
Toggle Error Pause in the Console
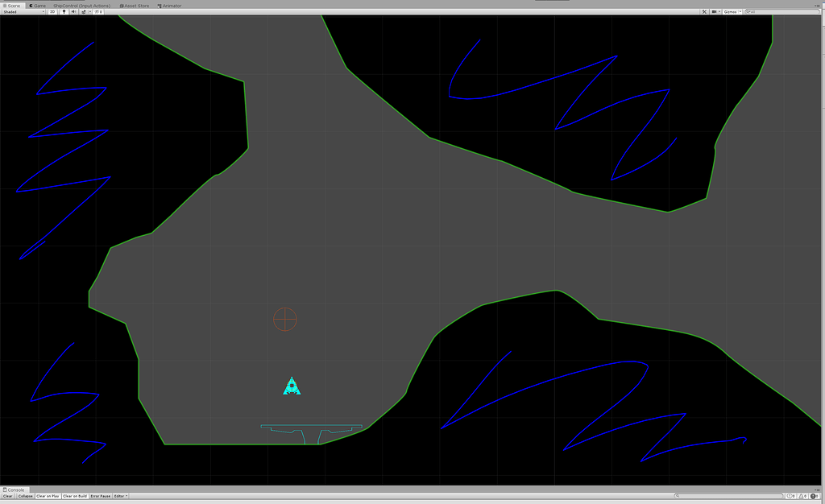(100, 496)
